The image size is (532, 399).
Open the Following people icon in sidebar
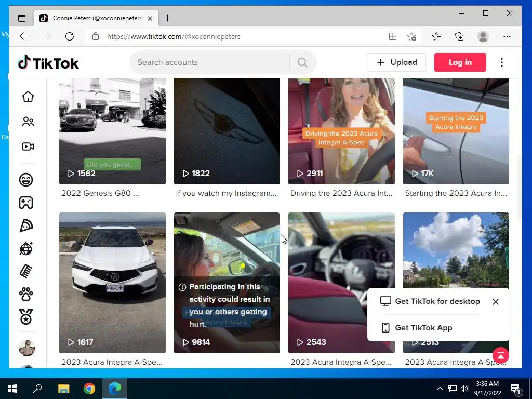[28, 122]
